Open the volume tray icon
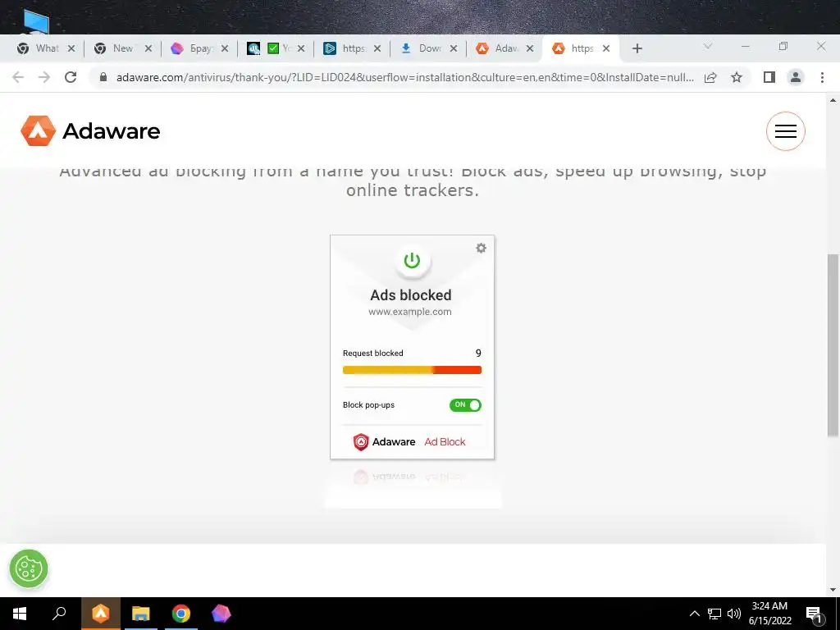 pos(734,614)
